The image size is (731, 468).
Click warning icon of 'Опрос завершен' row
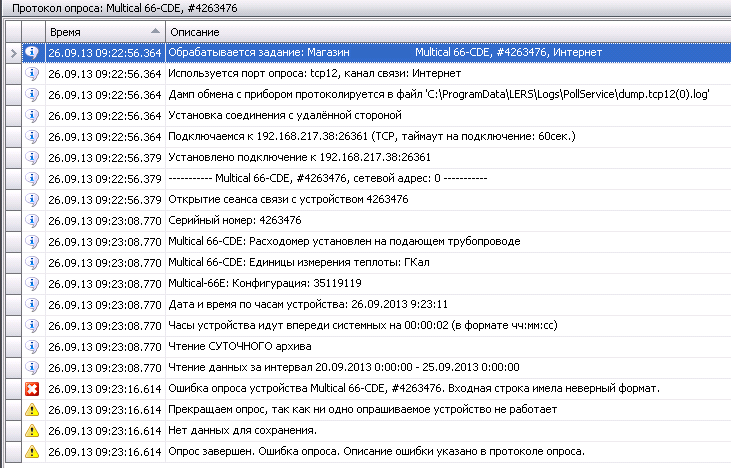coord(32,451)
